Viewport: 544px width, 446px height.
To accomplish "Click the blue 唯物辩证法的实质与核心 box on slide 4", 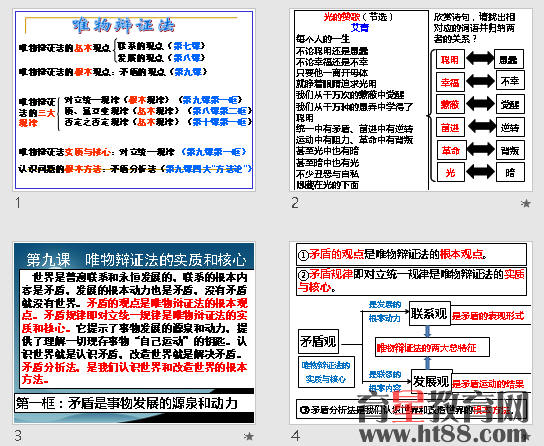I will 326,372.
